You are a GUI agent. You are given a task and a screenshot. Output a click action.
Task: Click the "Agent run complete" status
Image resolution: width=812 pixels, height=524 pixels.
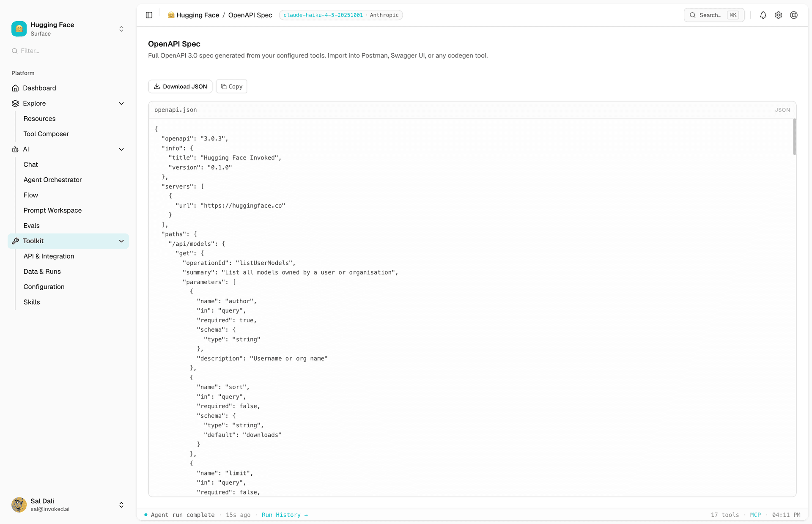(x=183, y=515)
